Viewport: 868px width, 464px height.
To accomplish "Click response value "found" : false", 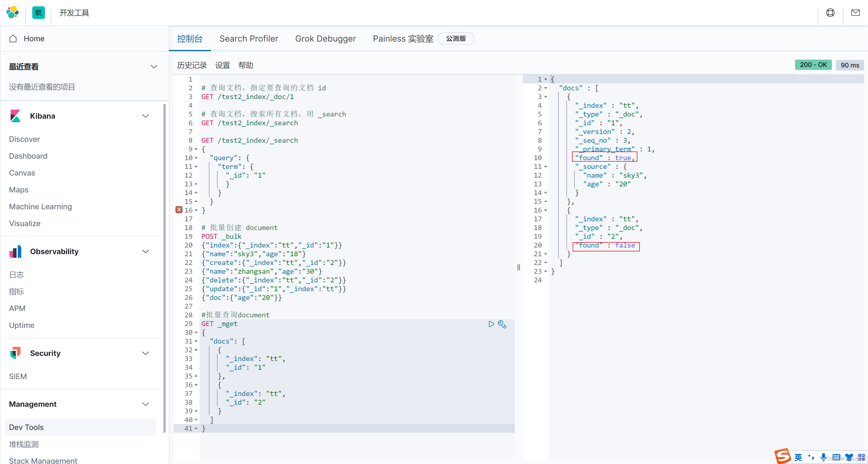I will coord(605,245).
